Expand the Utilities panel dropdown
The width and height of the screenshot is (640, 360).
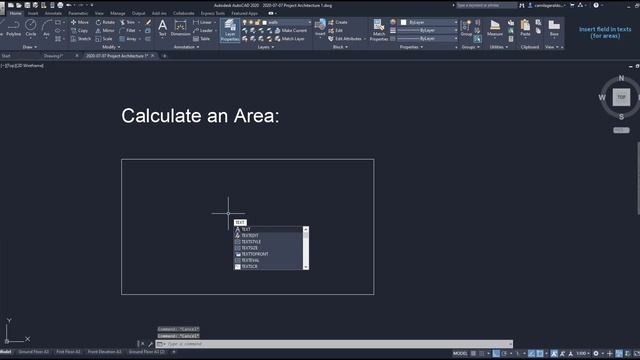pos(499,47)
